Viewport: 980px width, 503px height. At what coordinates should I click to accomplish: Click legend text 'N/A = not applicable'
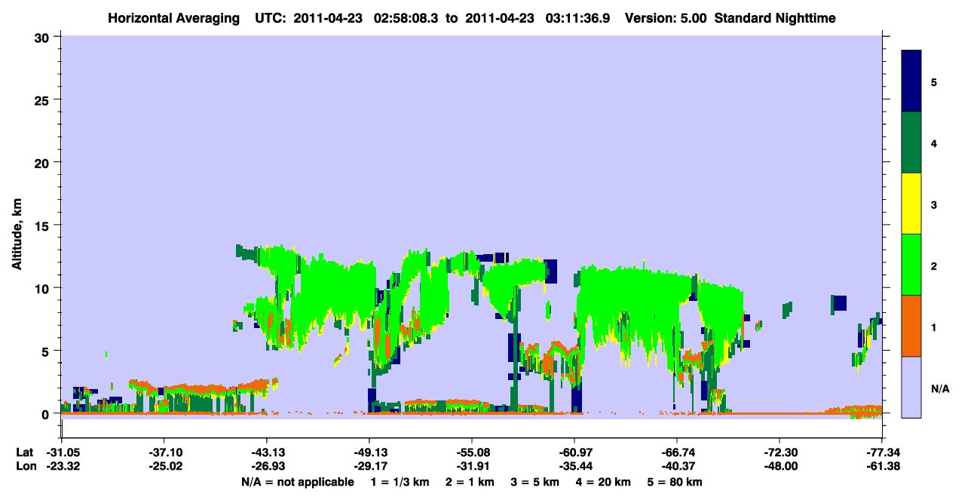pos(297,482)
